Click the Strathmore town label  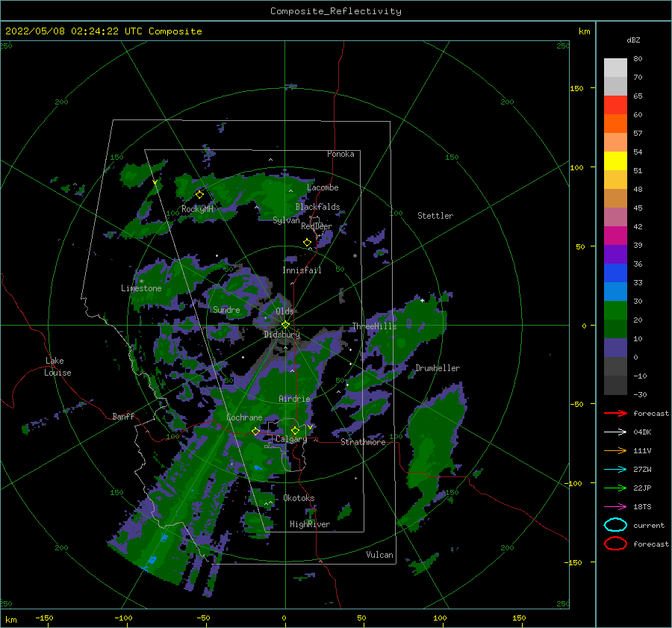[x=363, y=442]
